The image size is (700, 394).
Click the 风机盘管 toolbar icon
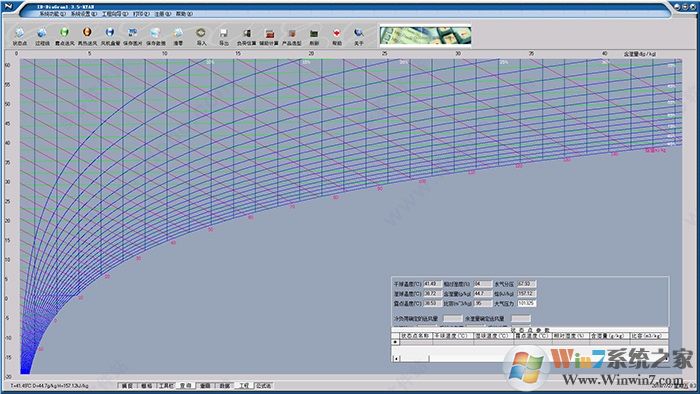(x=110, y=36)
